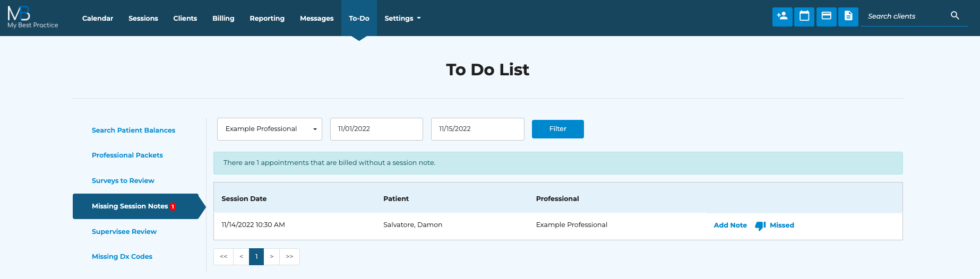Image resolution: width=980 pixels, height=279 pixels.
Task: Go to the next results page
Action: click(x=272, y=257)
